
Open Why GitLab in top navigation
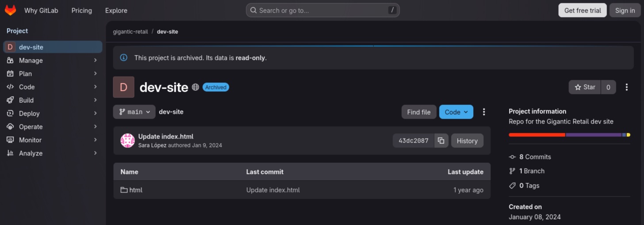(x=41, y=10)
